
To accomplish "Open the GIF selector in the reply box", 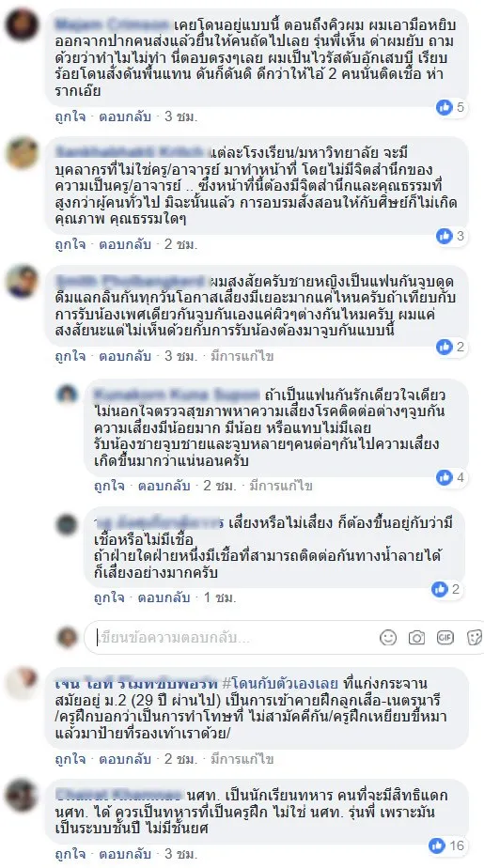I will click(445, 637).
